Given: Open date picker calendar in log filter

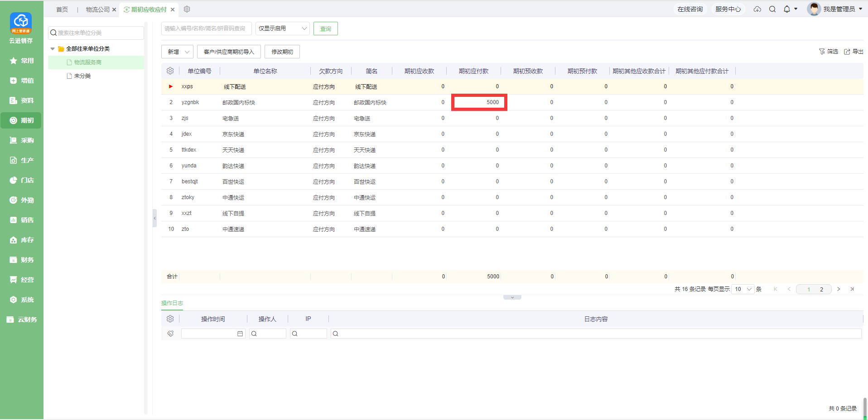Looking at the screenshot, I should pyautogui.click(x=240, y=334).
